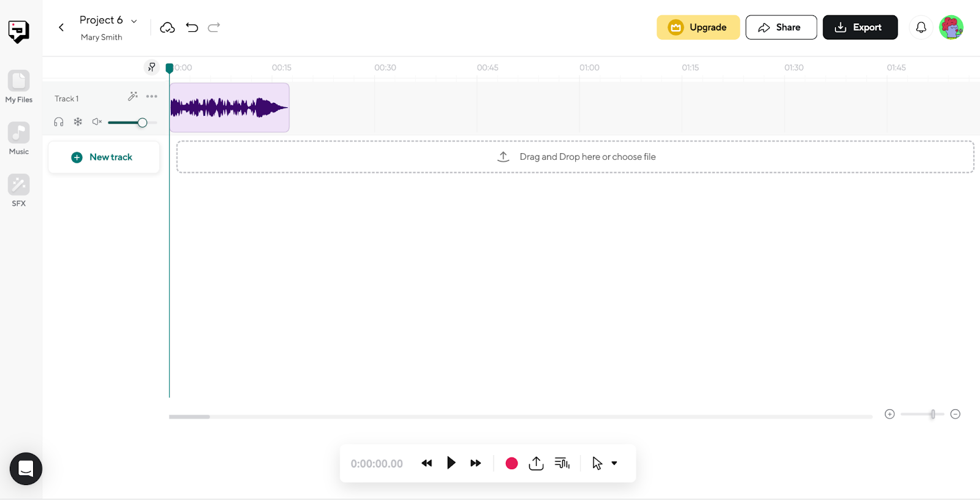Click the cloud save status icon
This screenshot has width=980, height=501.
tap(167, 28)
